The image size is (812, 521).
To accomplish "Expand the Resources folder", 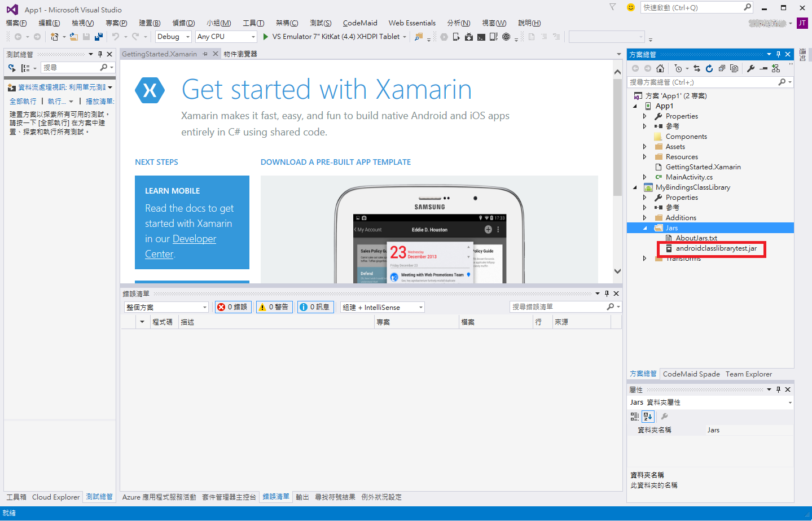I will [x=645, y=157].
